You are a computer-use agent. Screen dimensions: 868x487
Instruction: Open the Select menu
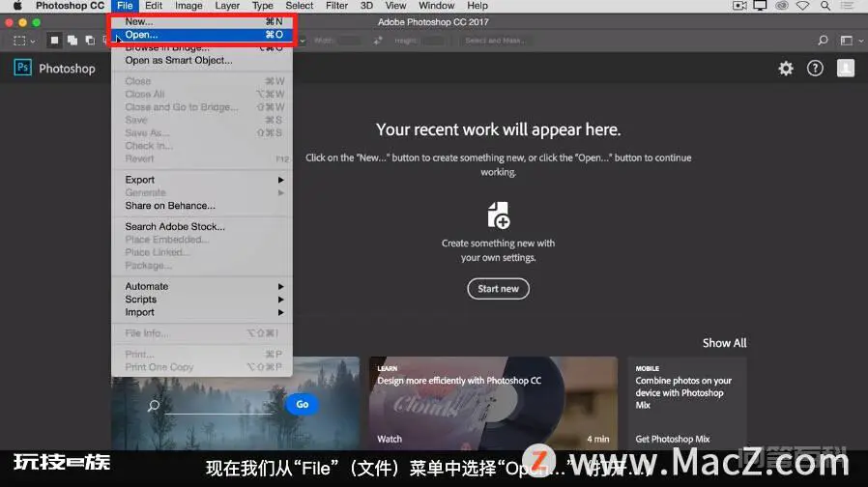[300, 6]
